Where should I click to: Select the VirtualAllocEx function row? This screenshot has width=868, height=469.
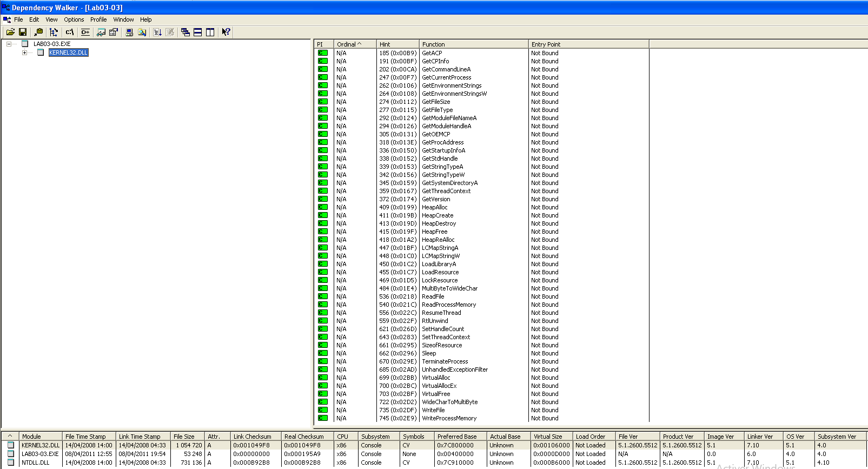click(x=481, y=386)
